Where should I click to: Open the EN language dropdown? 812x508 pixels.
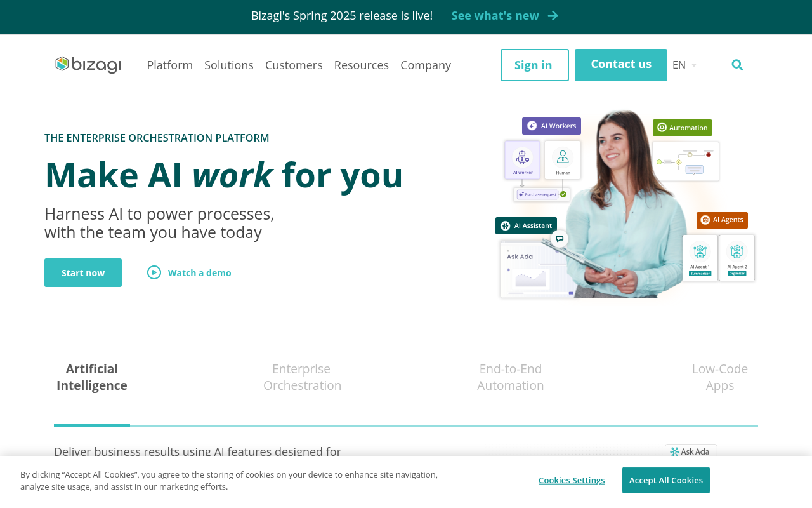(x=684, y=64)
